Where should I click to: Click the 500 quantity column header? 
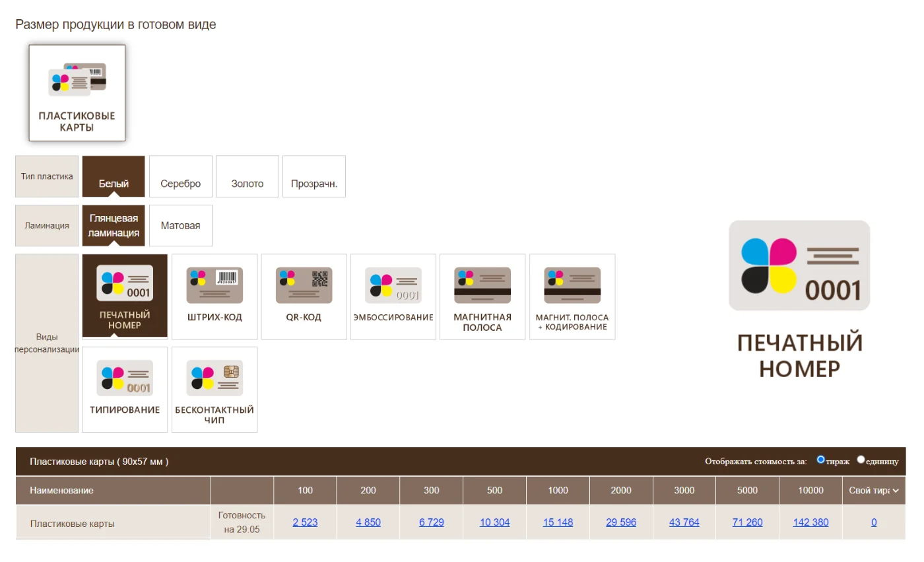point(495,491)
